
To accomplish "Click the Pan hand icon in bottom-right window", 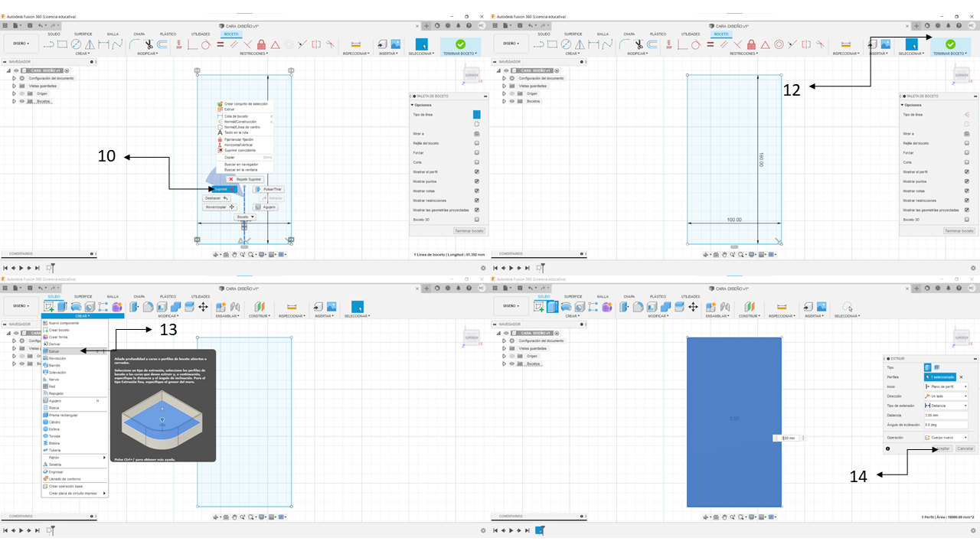I will [724, 517].
